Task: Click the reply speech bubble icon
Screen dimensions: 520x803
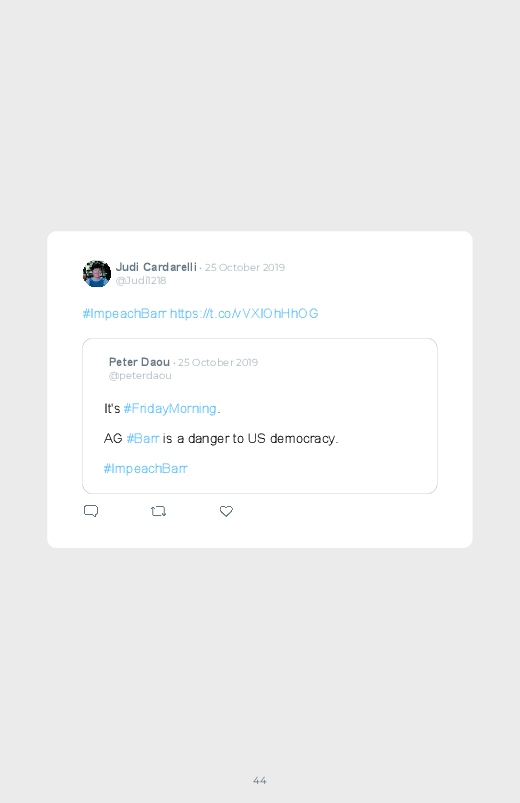Action: (x=91, y=511)
